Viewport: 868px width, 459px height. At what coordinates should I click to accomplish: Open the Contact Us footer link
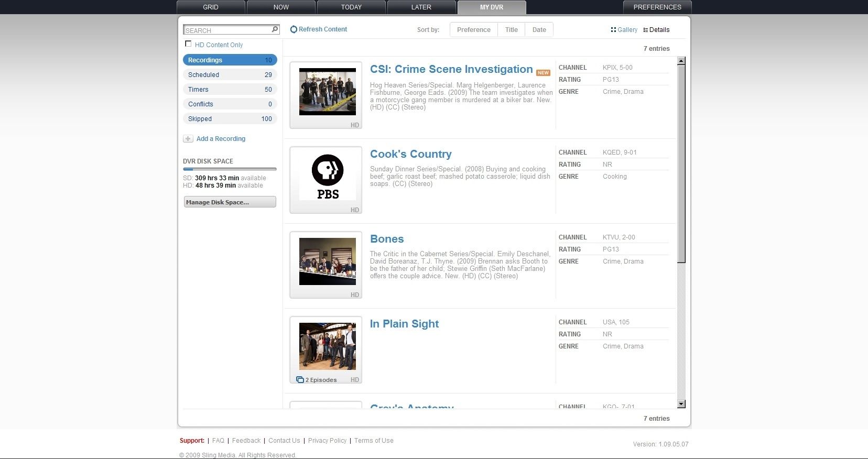(284, 441)
